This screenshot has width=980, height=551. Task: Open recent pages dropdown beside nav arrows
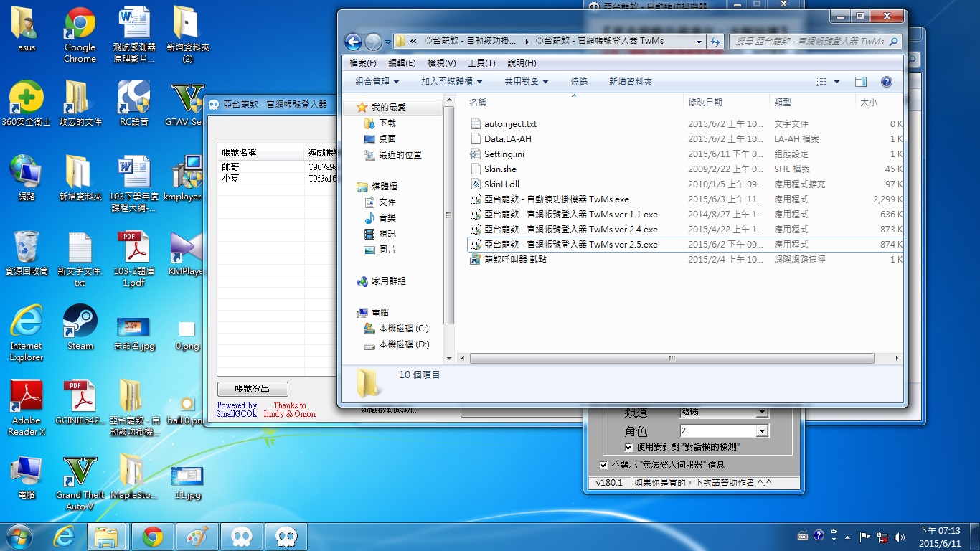[387, 42]
